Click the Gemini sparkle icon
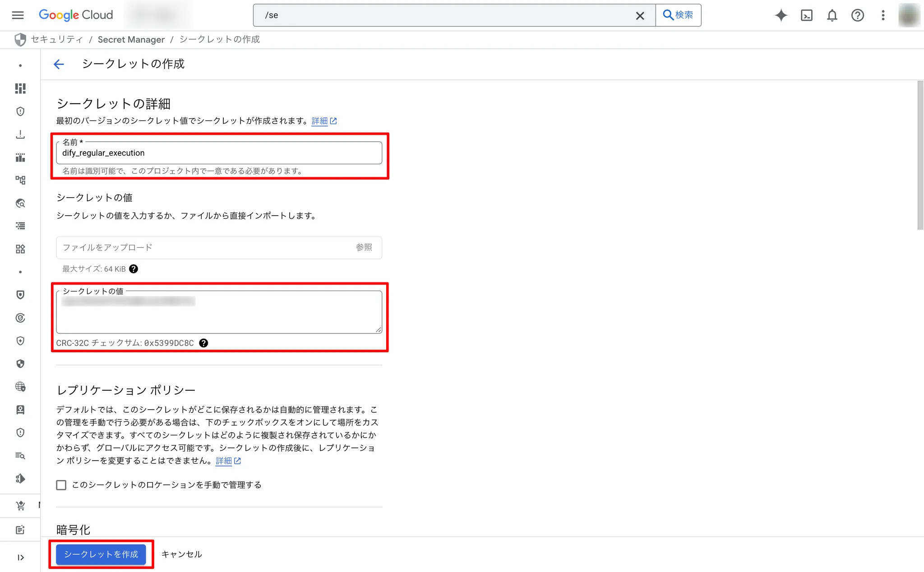The height and width of the screenshot is (572, 924). (781, 15)
